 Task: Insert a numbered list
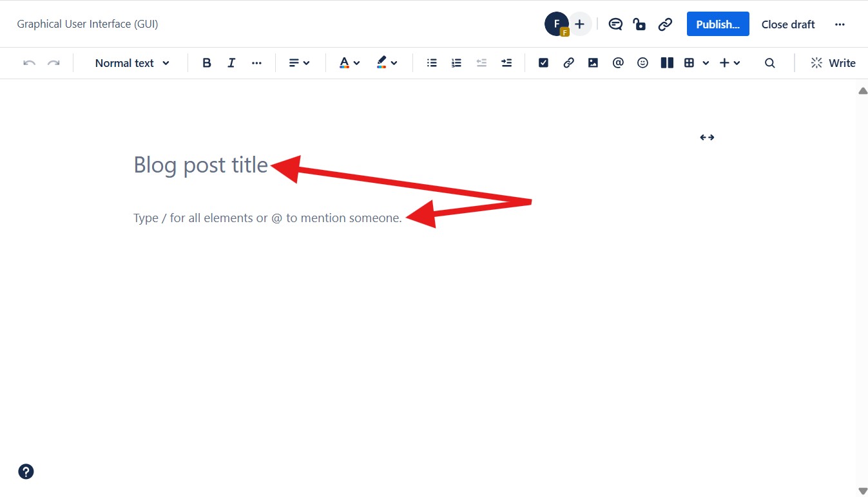point(456,63)
